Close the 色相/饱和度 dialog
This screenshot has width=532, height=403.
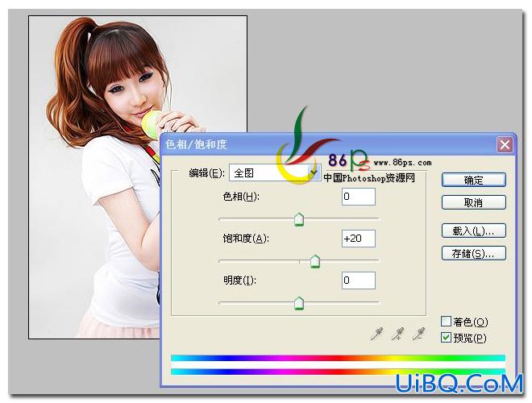(x=505, y=145)
